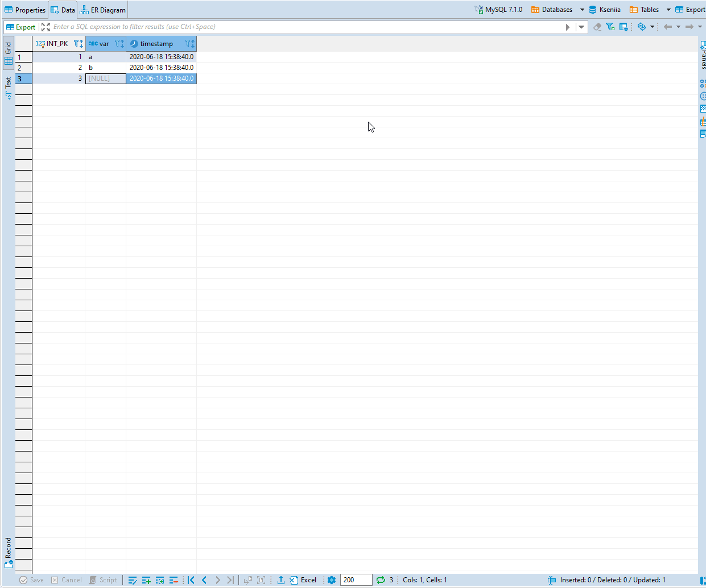
Task: Focus the SQL filter expression input
Action: pos(307,27)
